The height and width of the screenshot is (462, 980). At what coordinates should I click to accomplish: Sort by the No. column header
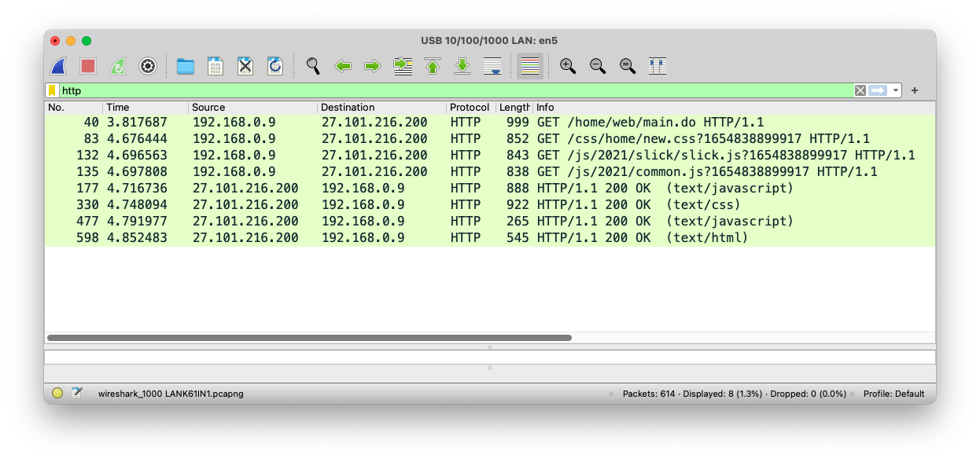[73, 108]
